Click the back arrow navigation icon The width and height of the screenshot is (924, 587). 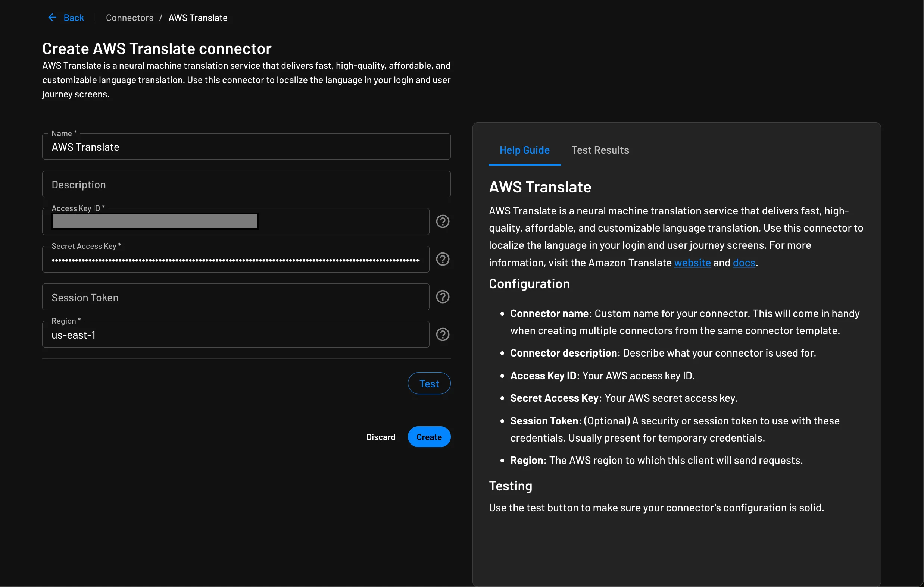[53, 17]
